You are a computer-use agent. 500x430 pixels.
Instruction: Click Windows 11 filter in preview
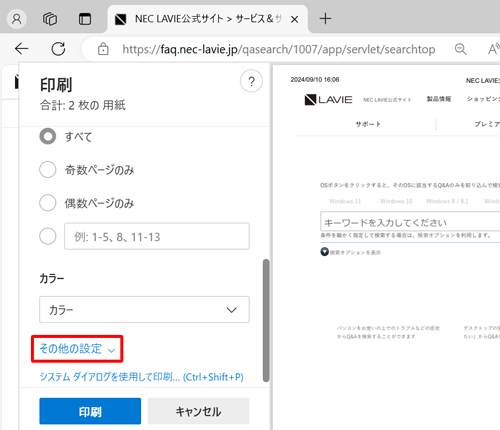[x=345, y=201]
